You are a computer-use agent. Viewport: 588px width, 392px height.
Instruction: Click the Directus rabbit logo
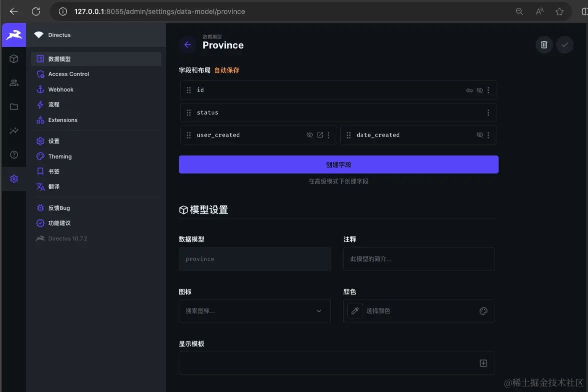point(13,34)
